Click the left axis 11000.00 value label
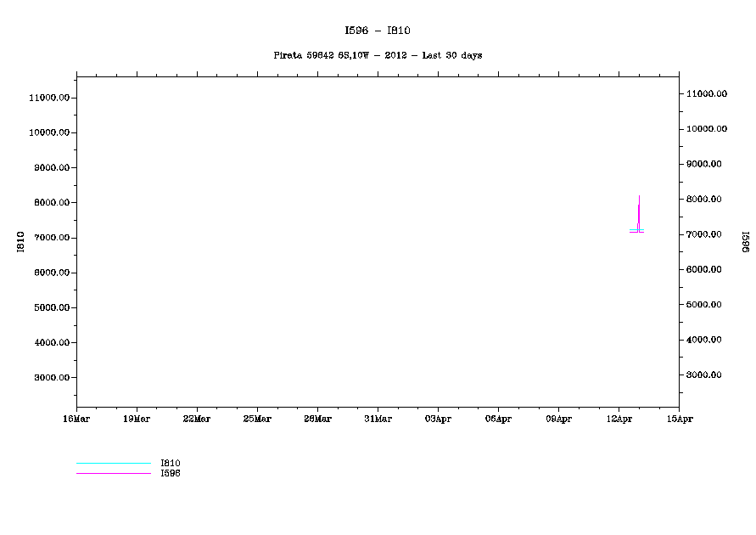The image size is (756, 535). tap(48, 98)
